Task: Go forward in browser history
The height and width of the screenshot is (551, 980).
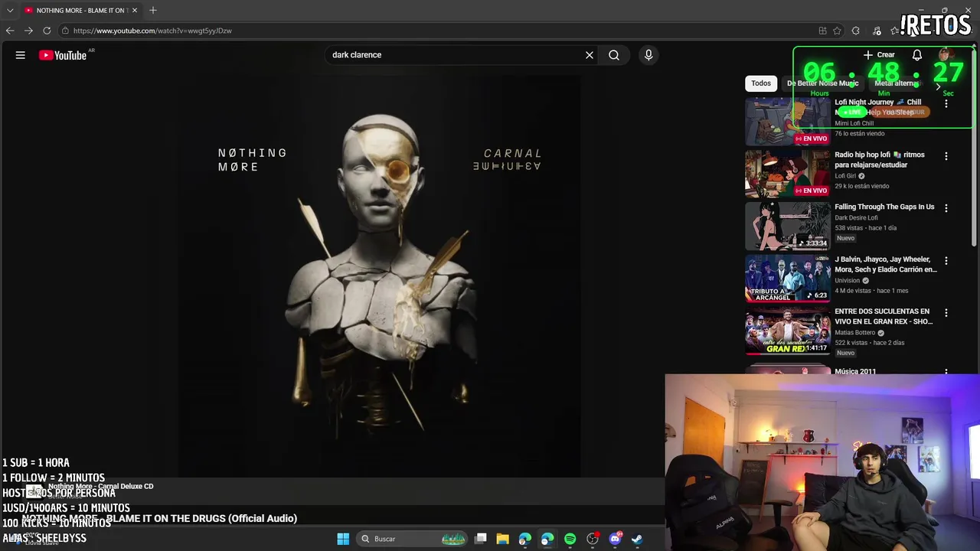Action: click(28, 31)
